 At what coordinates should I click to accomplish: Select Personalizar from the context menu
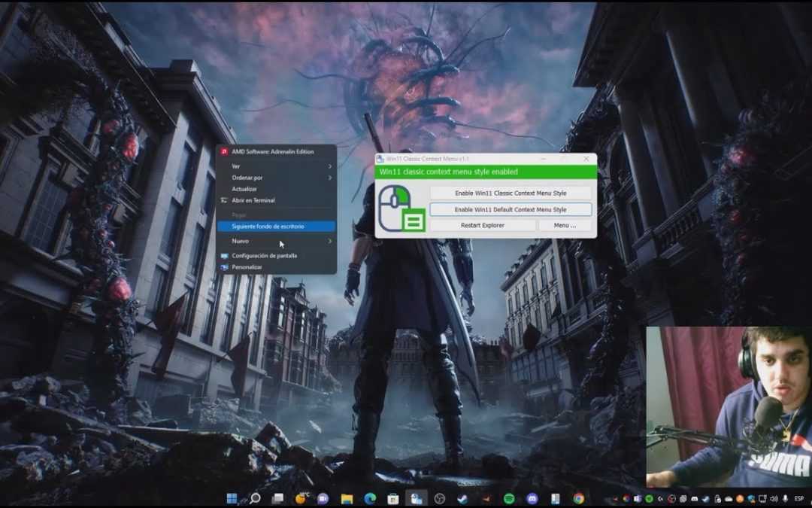pyautogui.click(x=276, y=267)
